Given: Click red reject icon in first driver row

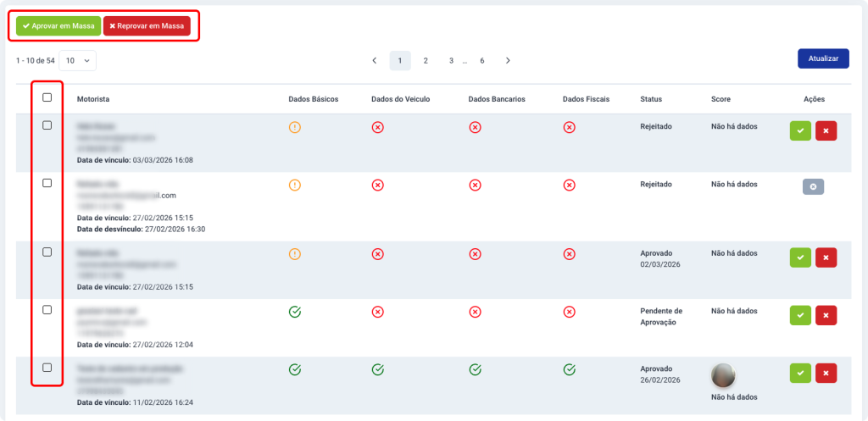Looking at the screenshot, I should (826, 130).
